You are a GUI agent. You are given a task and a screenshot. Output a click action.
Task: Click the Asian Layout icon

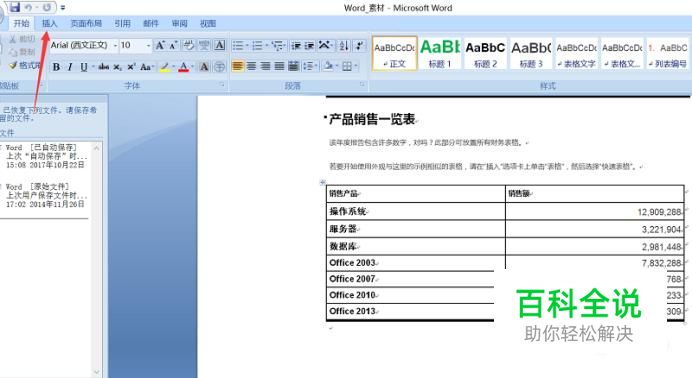click(325, 45)
